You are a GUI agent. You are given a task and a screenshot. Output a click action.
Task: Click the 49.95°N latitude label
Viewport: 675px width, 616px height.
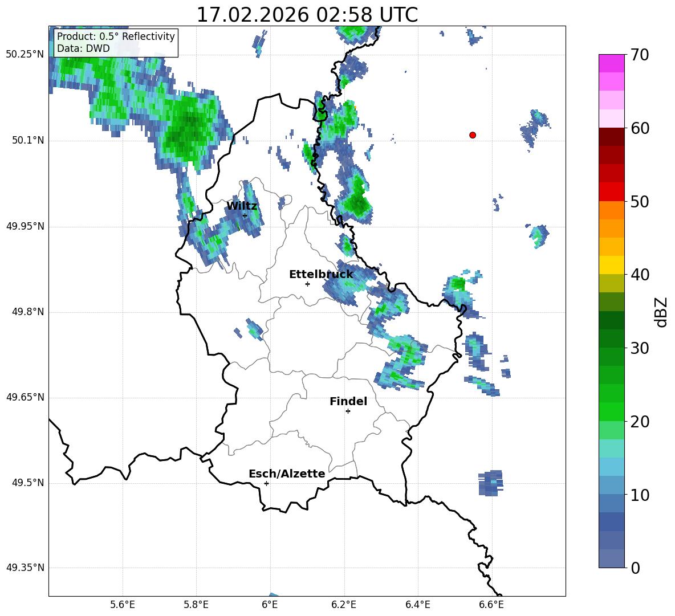click(x=25, y=226)
